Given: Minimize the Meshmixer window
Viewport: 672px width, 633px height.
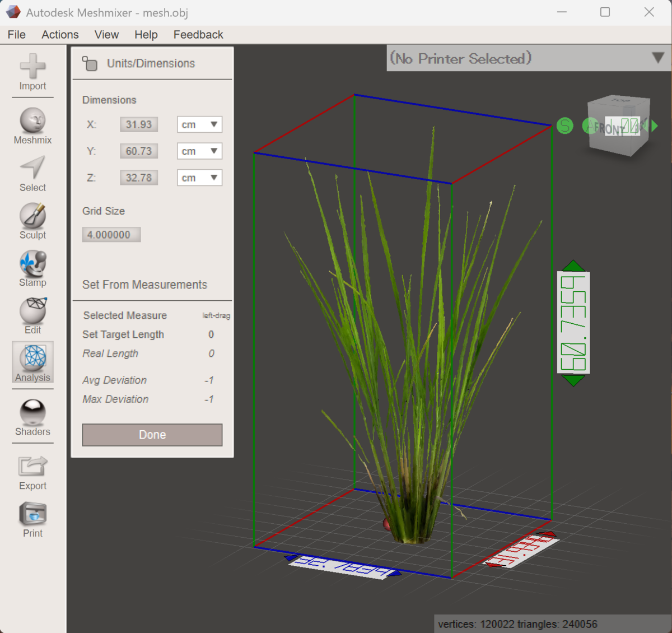Looking at the screenshot, I should pyautogui.click(x=562, y=12).
